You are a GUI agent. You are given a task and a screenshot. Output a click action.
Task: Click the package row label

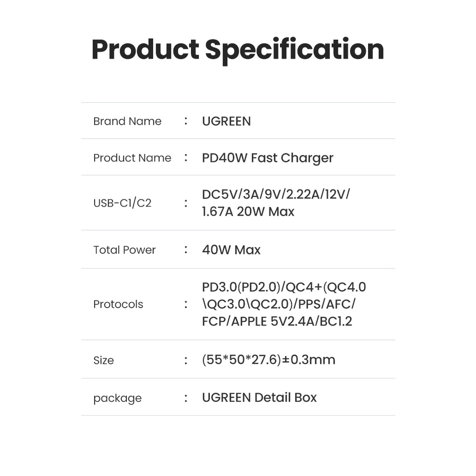(117, 398)
